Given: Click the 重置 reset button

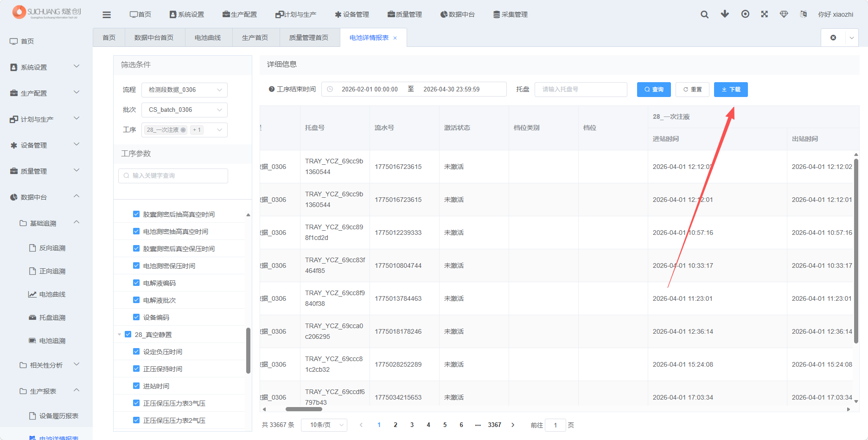Looking at the screenshot, I should pyautogui.click(x=692, y=90).
